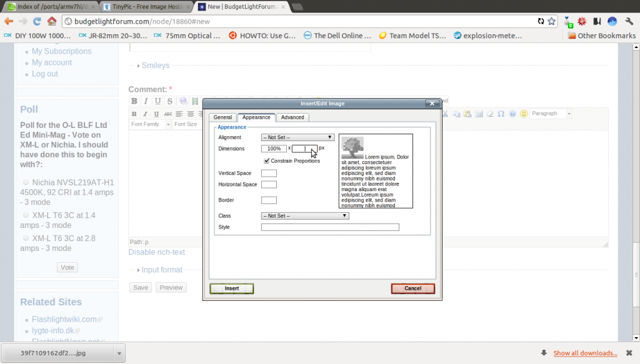Insert a smiley with the emoticon icon

pos(524,114)
